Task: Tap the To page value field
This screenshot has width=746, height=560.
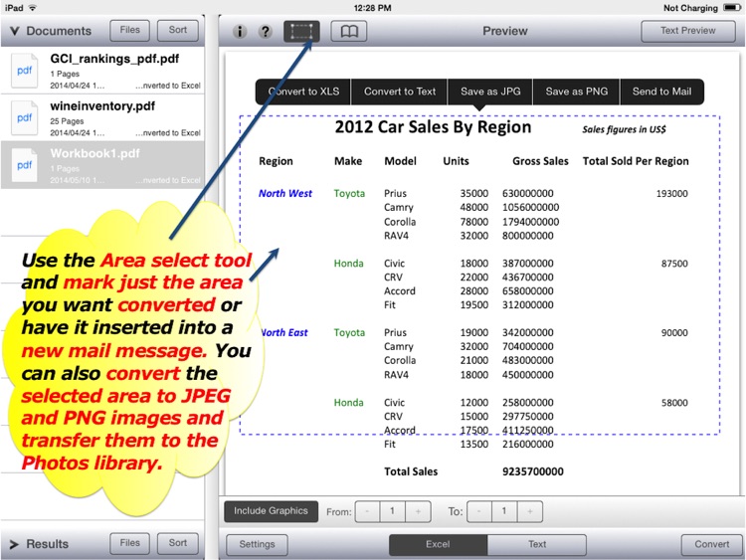Action: [x=504, y=511]
